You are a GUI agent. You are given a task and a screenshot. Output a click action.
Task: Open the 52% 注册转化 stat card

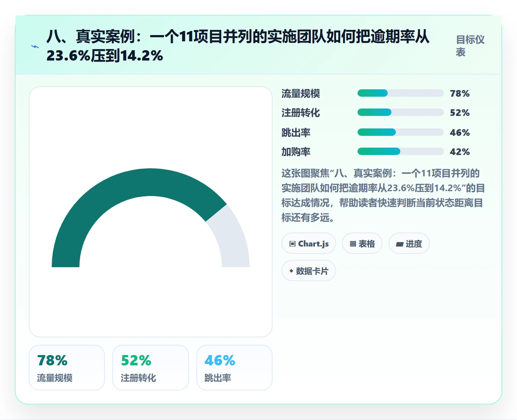pyautogui.click(x=151, y=368)
